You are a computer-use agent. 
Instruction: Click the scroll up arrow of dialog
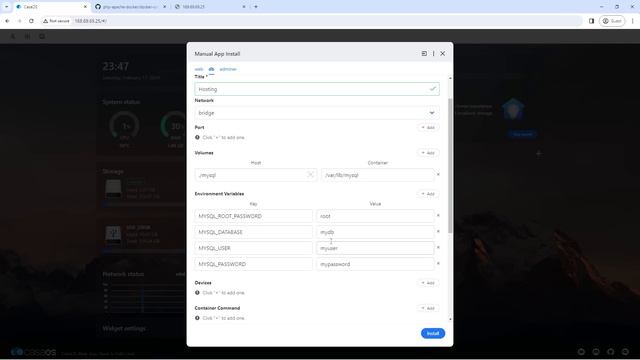[450, 78]
